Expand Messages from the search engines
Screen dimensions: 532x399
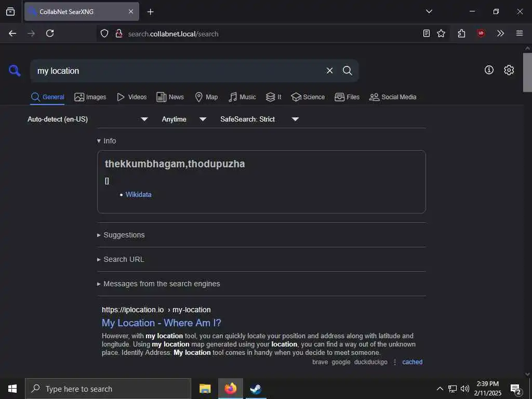coord(158,284)
